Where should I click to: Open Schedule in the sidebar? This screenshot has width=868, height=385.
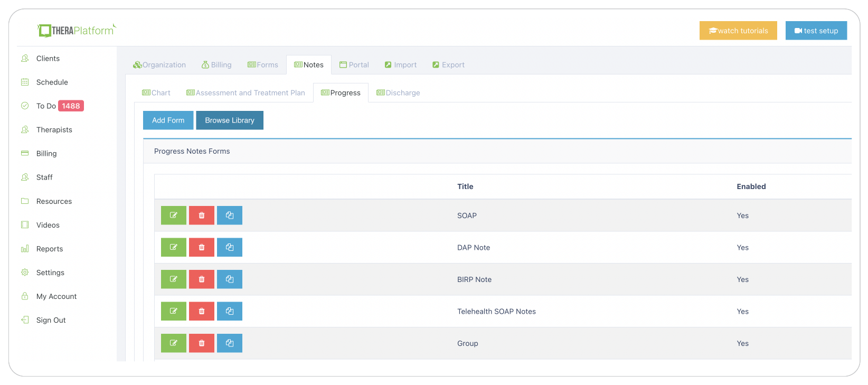(x=52, y=82)
